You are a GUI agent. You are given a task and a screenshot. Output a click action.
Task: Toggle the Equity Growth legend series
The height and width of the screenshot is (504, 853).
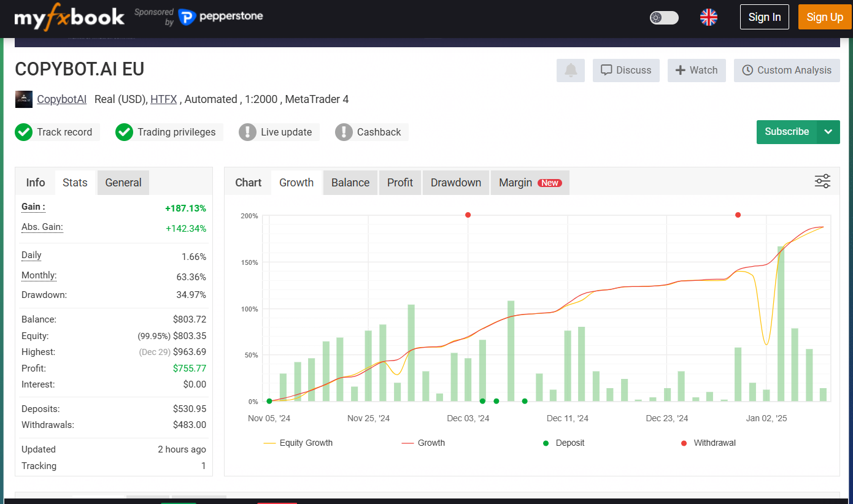click(x=298, y=443)
